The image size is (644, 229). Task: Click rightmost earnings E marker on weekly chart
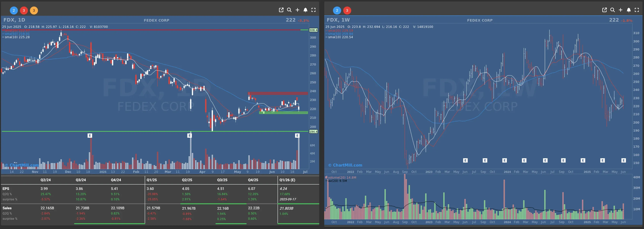(624, 161)
